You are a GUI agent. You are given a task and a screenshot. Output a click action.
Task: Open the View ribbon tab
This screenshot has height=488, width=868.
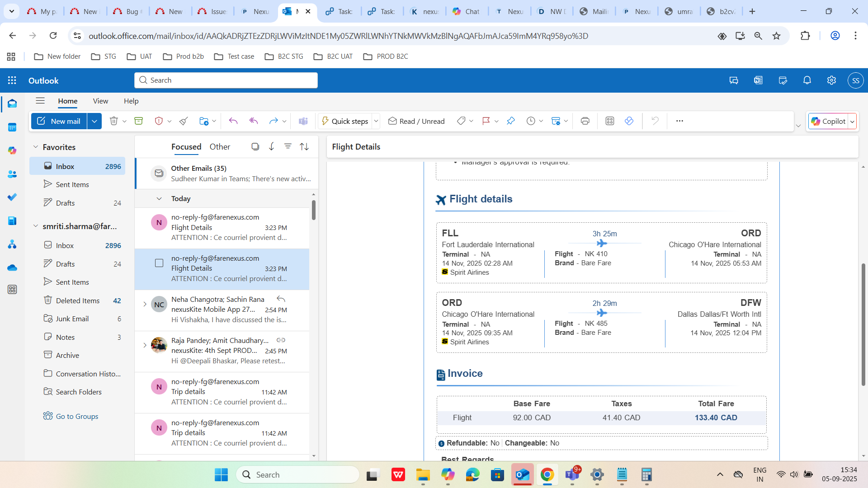click(x=100, y=101)
